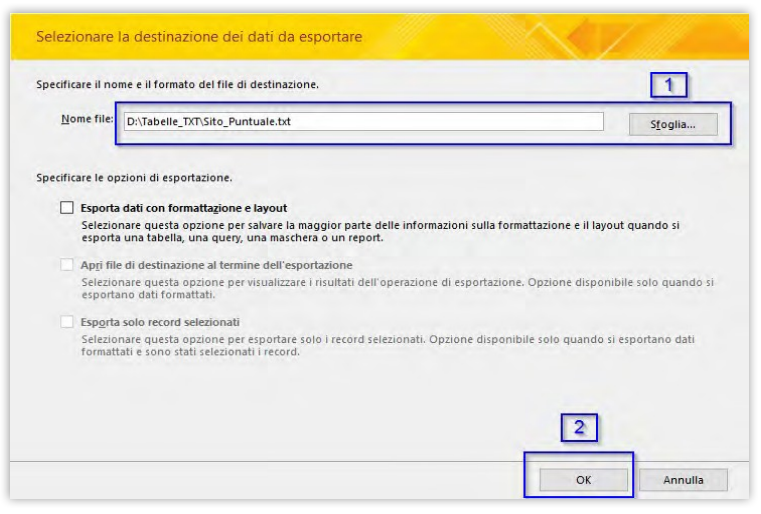The height and width of the screenshot is (514, 761).
Task: Click the Nome file path input field
Action: [x=364, y=121]
